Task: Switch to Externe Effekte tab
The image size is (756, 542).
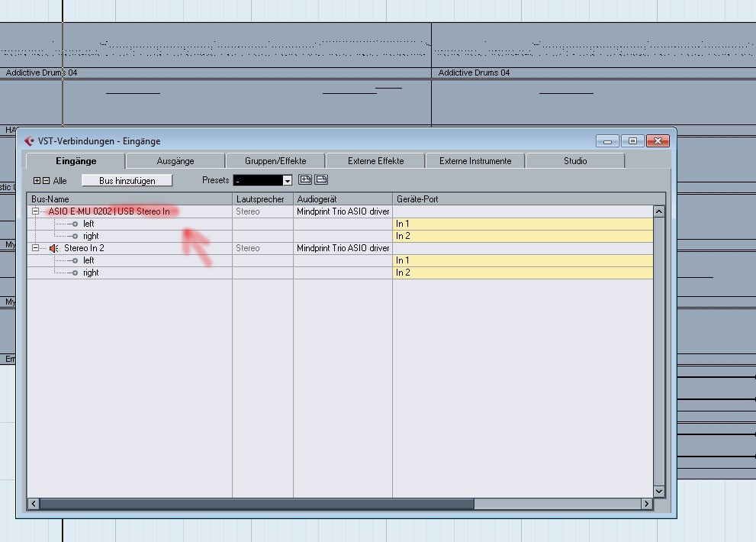Action: point(375,161)
